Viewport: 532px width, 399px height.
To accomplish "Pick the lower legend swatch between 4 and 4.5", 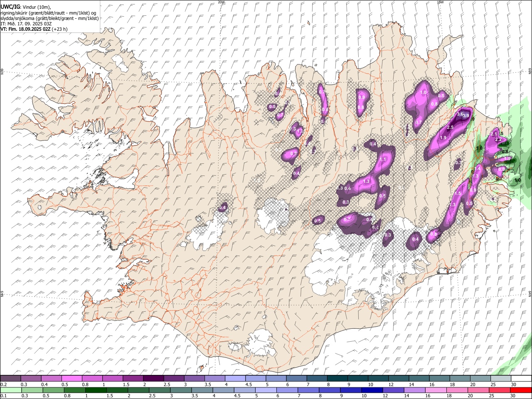I will pyautogui.click(x=223, y=390).
